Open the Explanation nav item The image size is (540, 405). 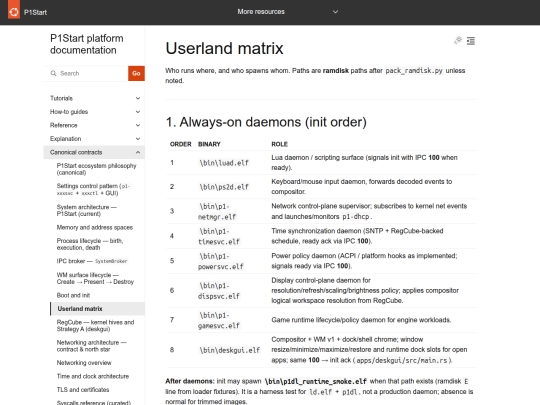click(x=65, y=139)
